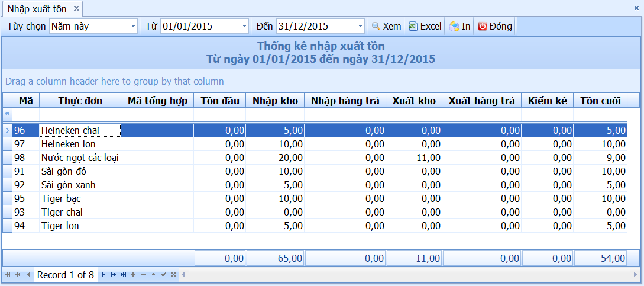Sort by Xuất hàng trả column header

pyautogui.click(x=482, y=101)
